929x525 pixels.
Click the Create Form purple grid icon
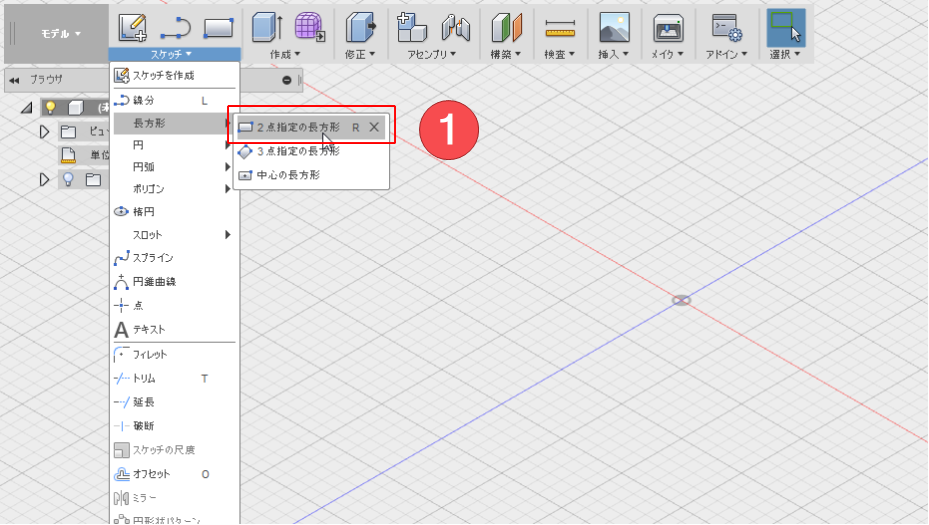click(310, 27)
